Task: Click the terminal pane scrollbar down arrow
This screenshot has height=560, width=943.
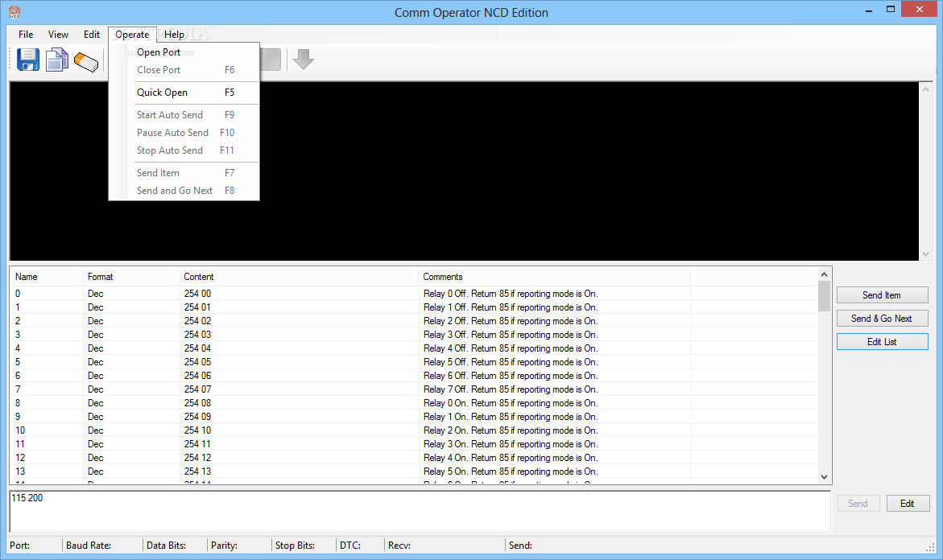Action: [925, 254]
